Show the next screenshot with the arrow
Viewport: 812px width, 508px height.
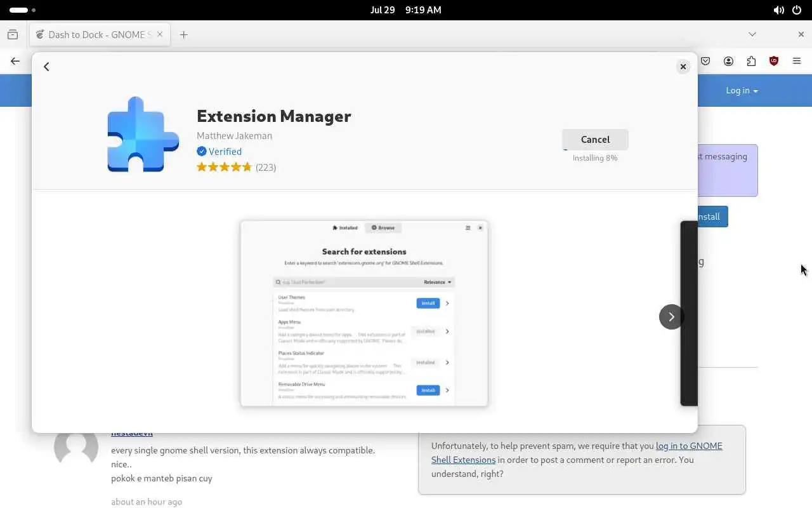pyautogui.click(x=671, y=317)
